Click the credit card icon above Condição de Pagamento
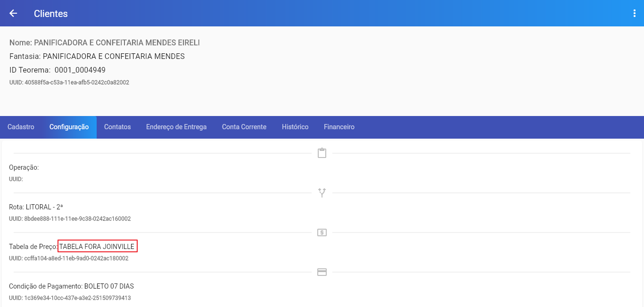Image resolution: width=644 pixels, height=307 pixels. (322, 272)
